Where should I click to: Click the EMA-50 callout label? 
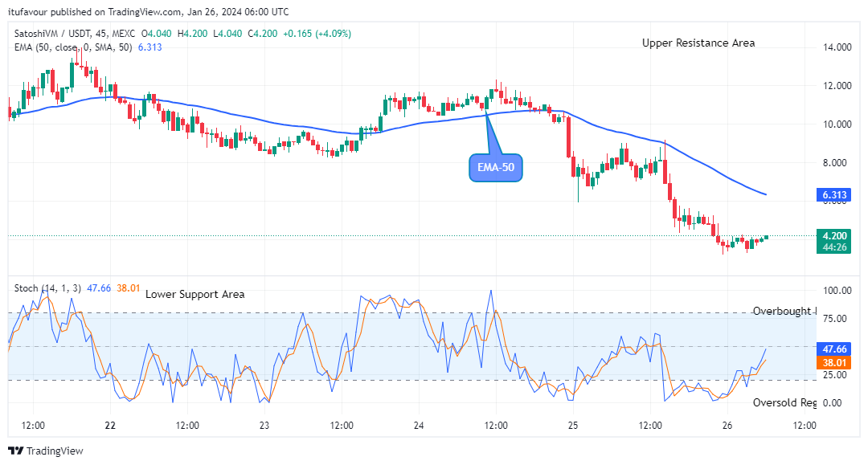point(495,168)
